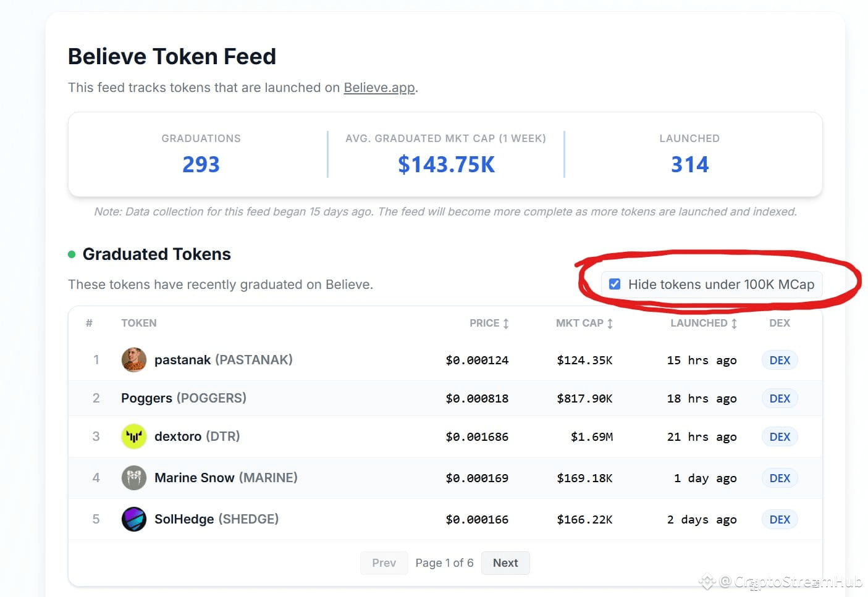Open DEX link for Poggers

click(x=780, y=398)
